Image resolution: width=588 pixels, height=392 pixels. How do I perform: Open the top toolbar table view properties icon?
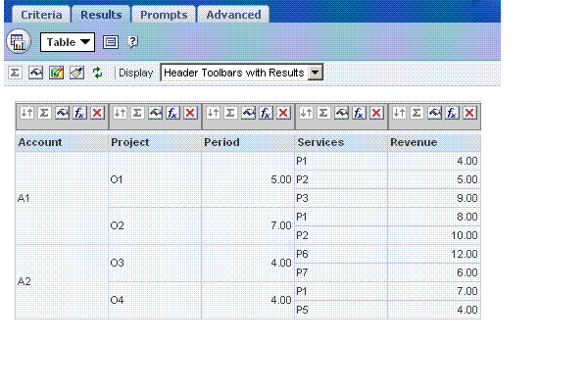point(35,73)
